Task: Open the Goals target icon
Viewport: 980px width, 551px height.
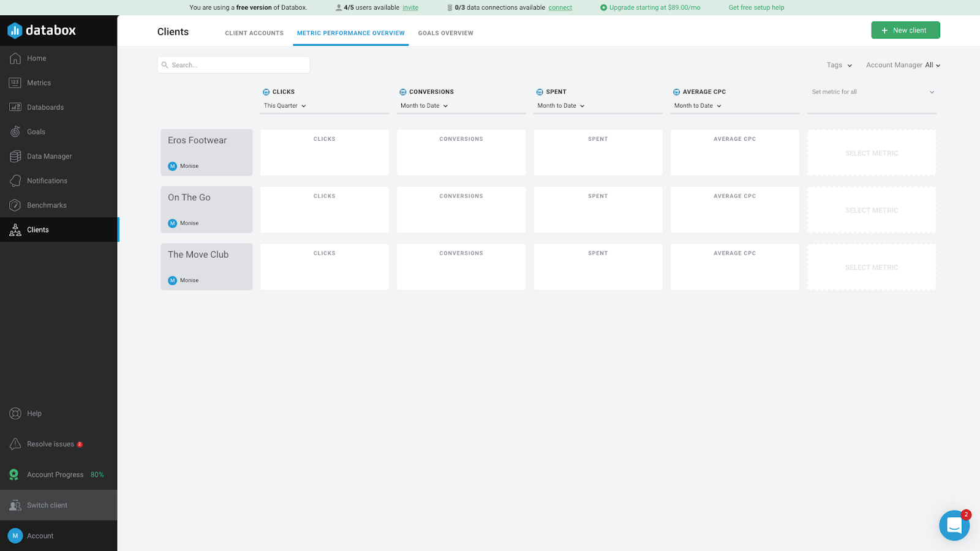Action: 15,132
